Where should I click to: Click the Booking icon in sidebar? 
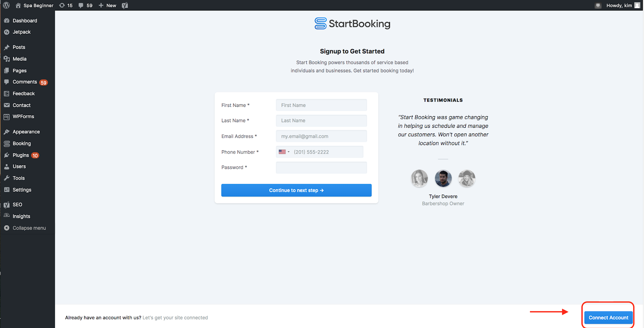tap(6, 143)
